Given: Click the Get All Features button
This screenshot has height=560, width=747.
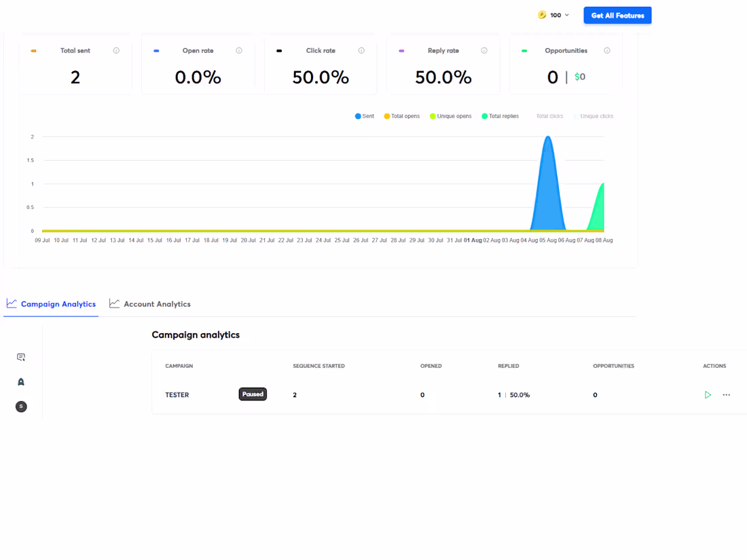Looking at the screenshot, I should point(617,15).
